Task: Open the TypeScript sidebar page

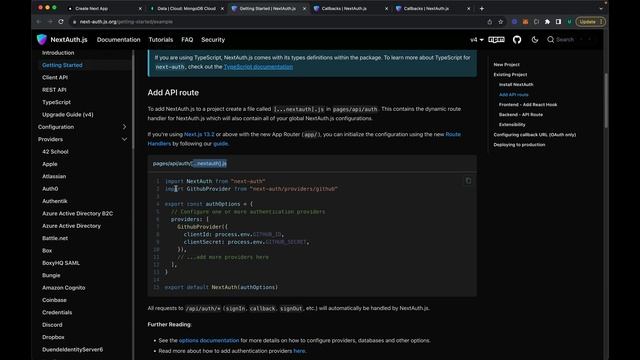Action: click(x=56, y=102)
